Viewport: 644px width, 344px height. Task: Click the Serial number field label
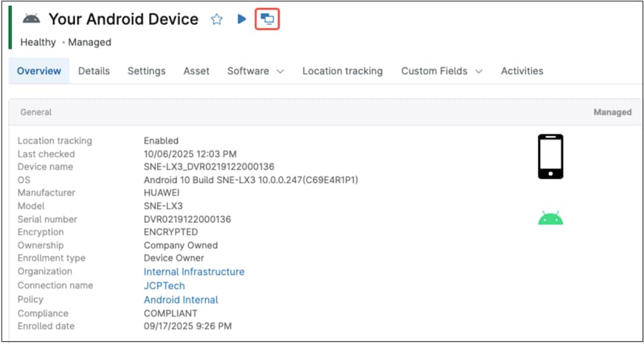47,219
